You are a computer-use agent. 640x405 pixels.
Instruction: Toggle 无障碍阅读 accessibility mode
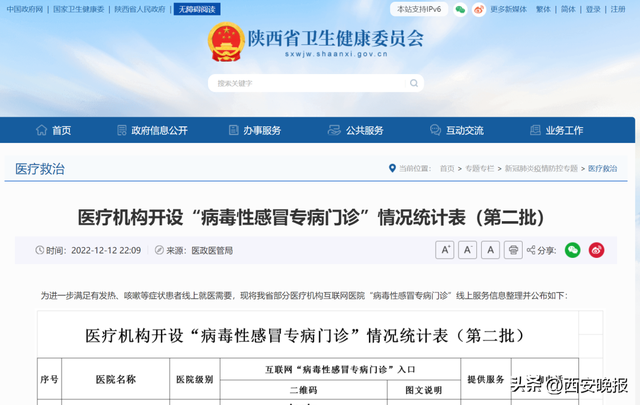tap(197, 9)
